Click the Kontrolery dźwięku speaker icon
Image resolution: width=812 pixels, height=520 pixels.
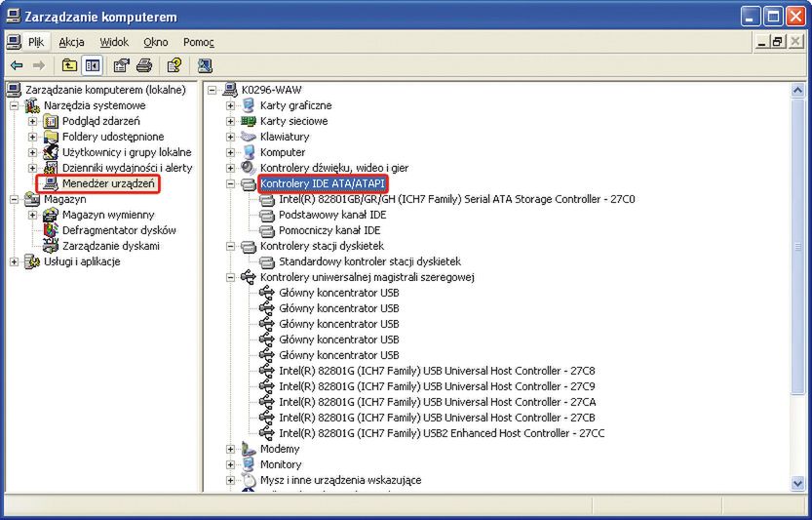[249, 168]
